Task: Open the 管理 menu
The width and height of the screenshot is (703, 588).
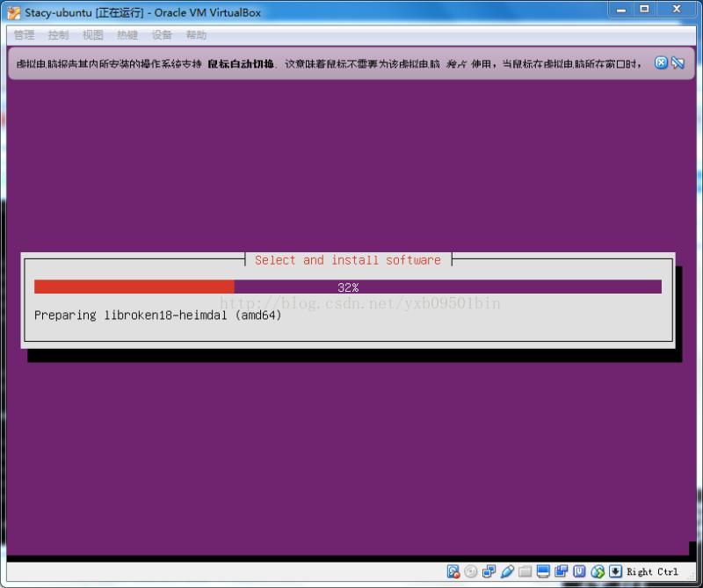Action: coord(25,35)
